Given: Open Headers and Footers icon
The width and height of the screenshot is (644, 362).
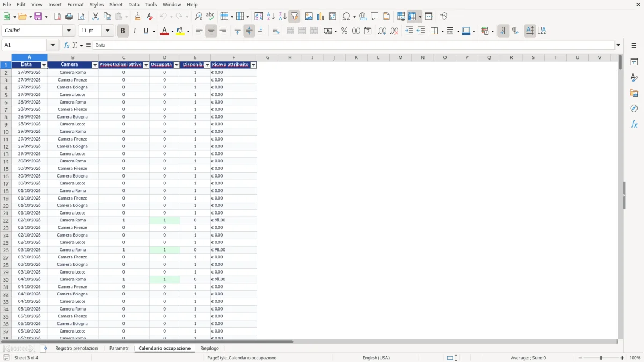Looking at the screenshot, I should tap(386, 17).
